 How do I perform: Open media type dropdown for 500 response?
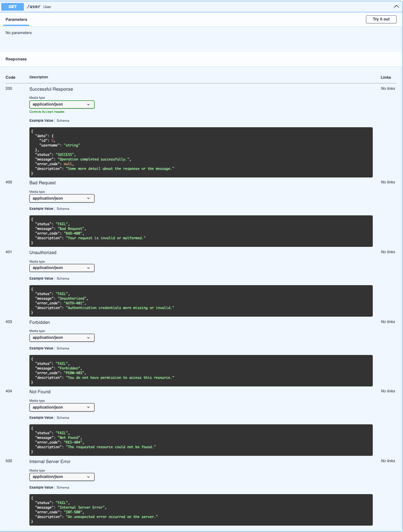(x=62, y=477)
